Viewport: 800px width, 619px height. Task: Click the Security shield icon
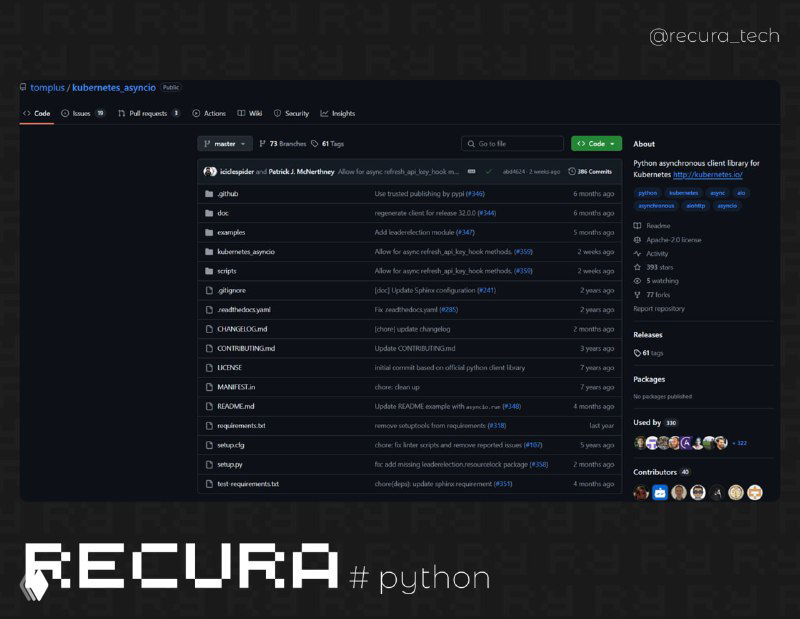pyautogui.click(x=276, y=113)
